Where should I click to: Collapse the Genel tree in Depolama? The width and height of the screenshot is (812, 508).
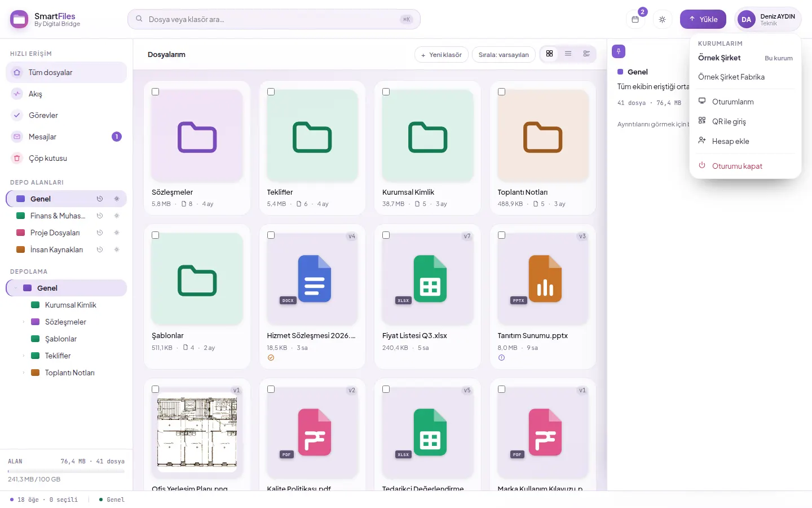point(16,288)
